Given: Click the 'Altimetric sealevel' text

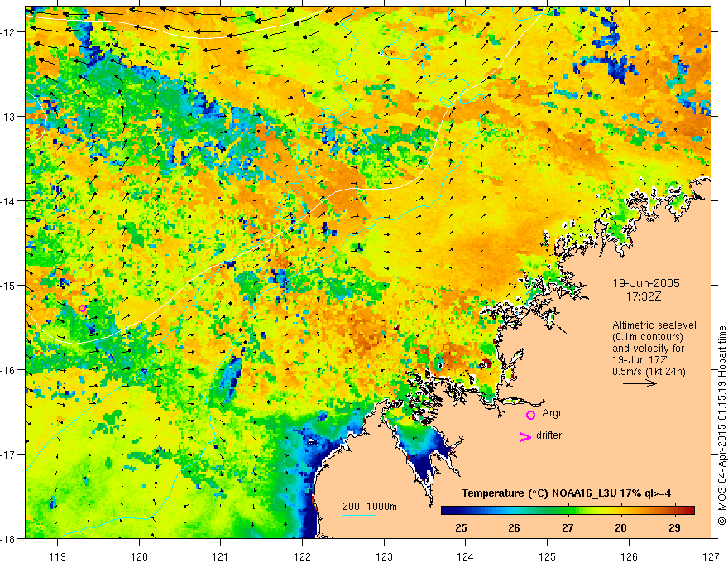Looking at the screenshot, I should pos(654,325).
